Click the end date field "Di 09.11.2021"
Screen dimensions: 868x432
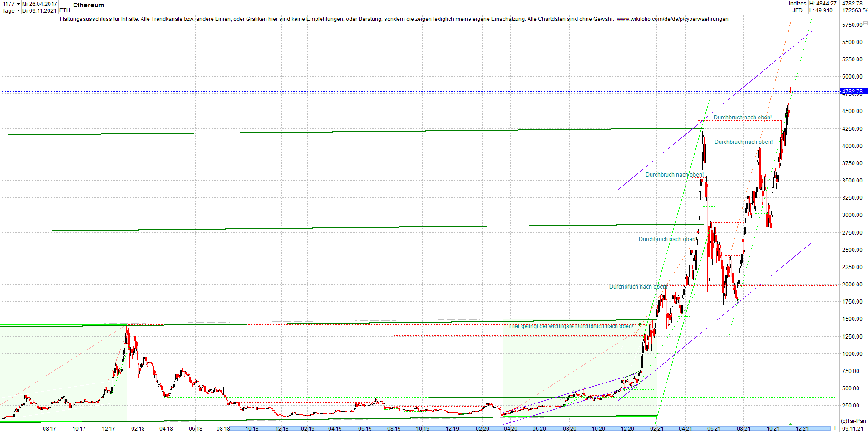tap(40, 10)
